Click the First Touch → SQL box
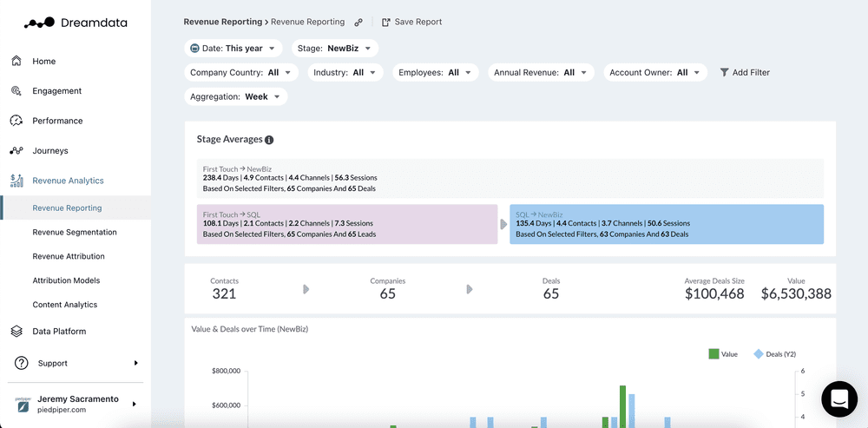Image resolution: width=868 pixels, height=428 pixels. 347,224
